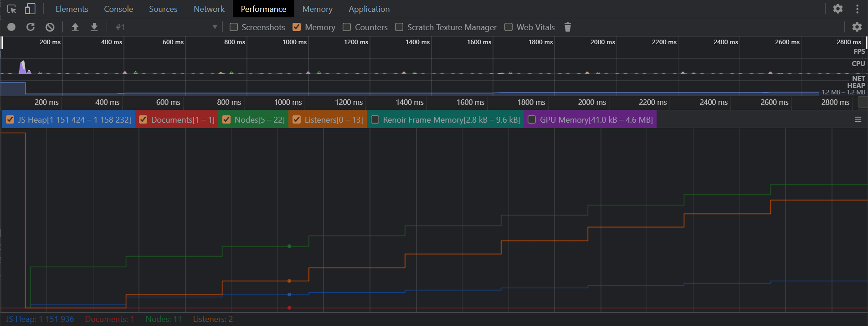Switch to the Network tab
This screenshot has height=326, width=868.
click(209, 9)
